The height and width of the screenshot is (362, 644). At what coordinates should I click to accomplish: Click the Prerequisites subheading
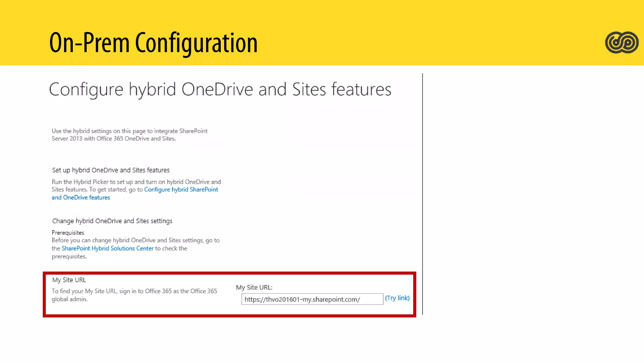[x=68, y=233]
